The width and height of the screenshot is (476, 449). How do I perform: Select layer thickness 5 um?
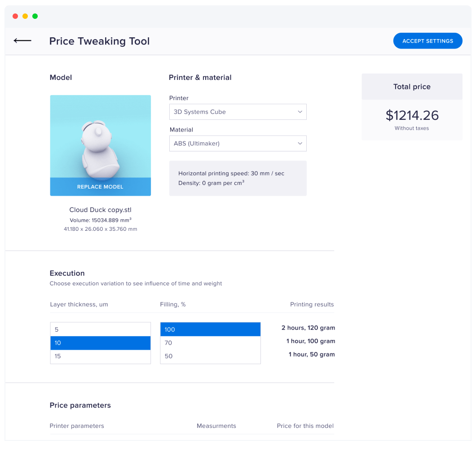(x=100, y=329)
